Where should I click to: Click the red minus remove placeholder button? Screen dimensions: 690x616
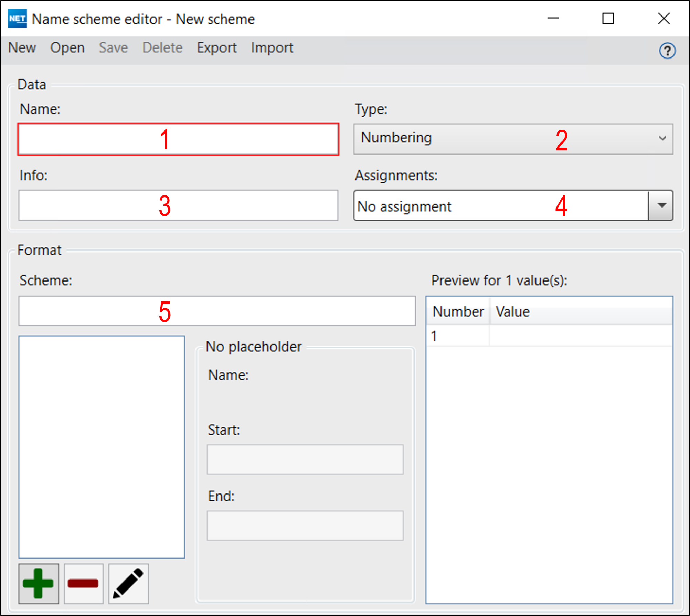point(83,584)
